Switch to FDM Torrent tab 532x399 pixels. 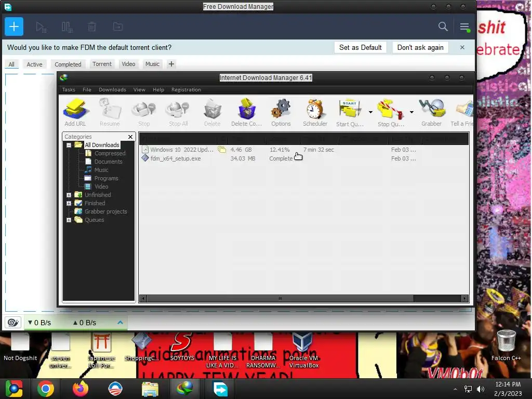(102, 64)
